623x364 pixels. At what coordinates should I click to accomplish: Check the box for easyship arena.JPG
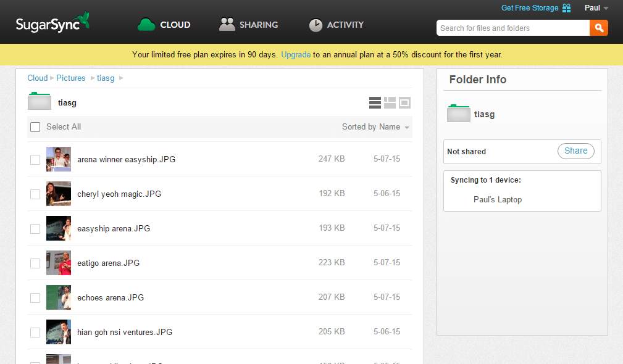coord(35,229)
